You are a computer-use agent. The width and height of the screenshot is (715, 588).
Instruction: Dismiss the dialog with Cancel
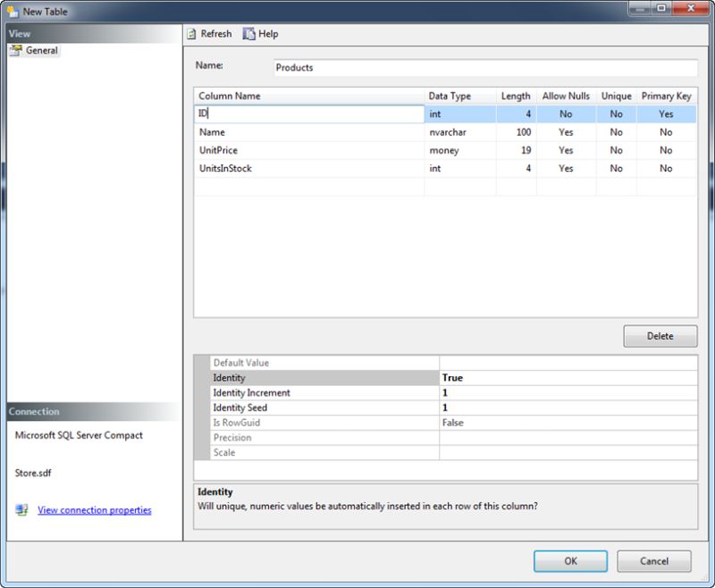[653, 561]
